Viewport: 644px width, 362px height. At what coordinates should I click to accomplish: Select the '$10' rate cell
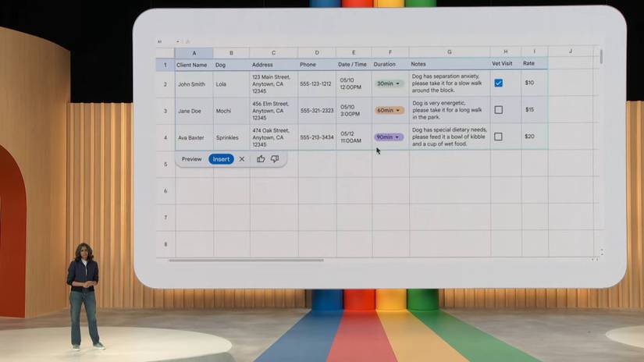(535, 83)
